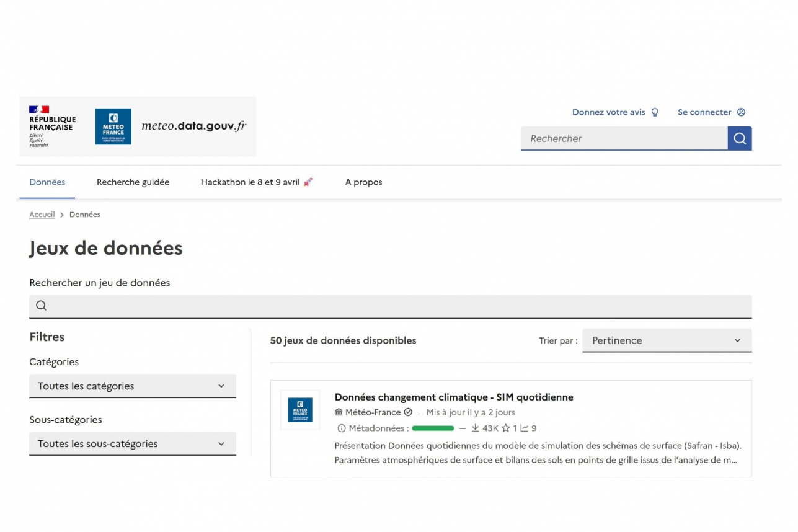The width and height of the screenshot is (798, 532).
Task: Click the lightbulb icon beside Donnez votre avis
Action: click(655, 112)
